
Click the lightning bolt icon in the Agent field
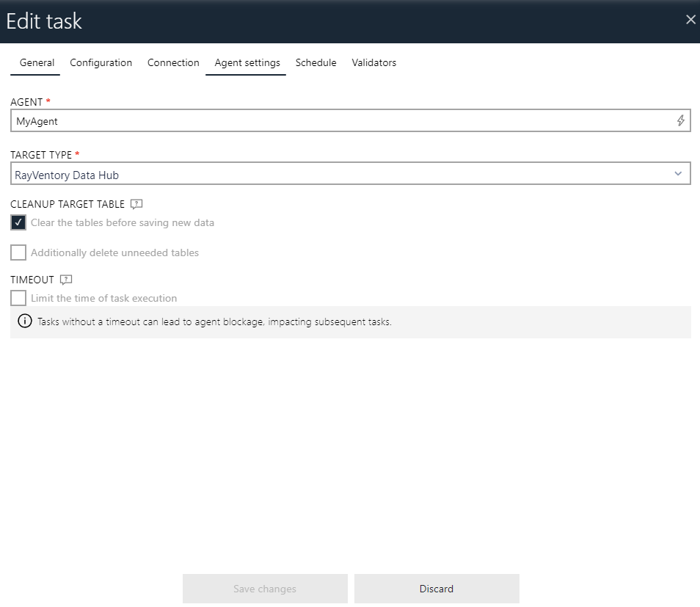coord(680,120)
